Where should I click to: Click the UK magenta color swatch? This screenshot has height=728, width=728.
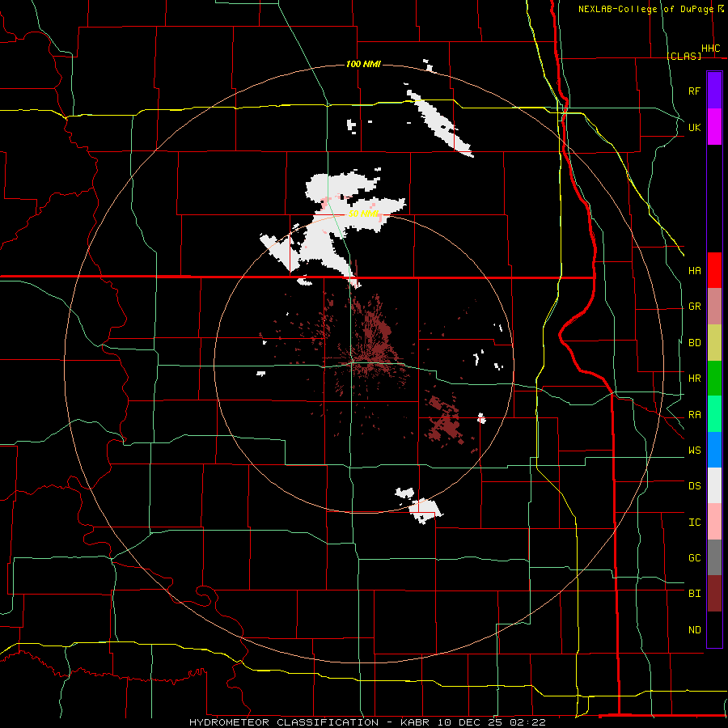click(x=714, y=126)
